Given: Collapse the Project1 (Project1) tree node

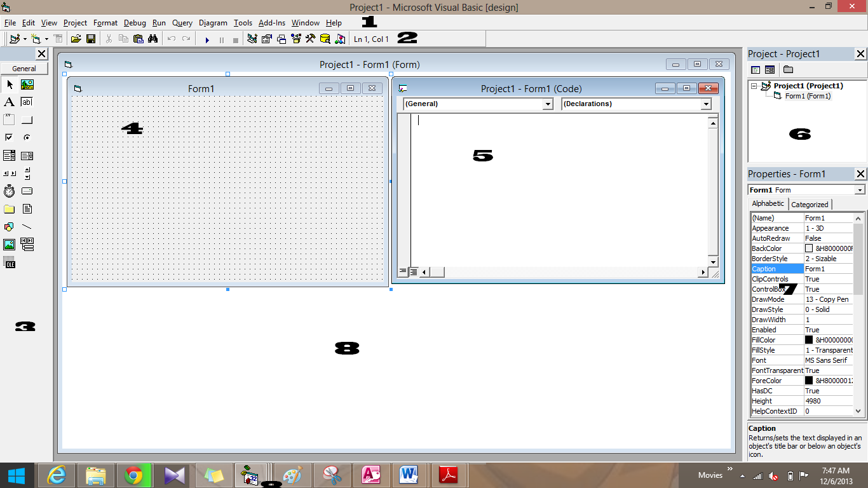Looking at the screenshot, I should point(754,85).
